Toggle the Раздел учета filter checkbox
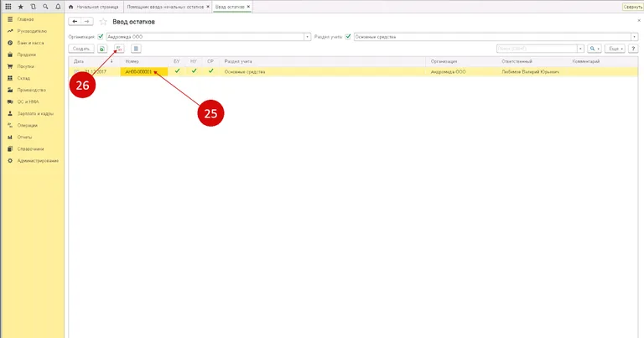This screenshot has width=644, height=338. [347, 36]
